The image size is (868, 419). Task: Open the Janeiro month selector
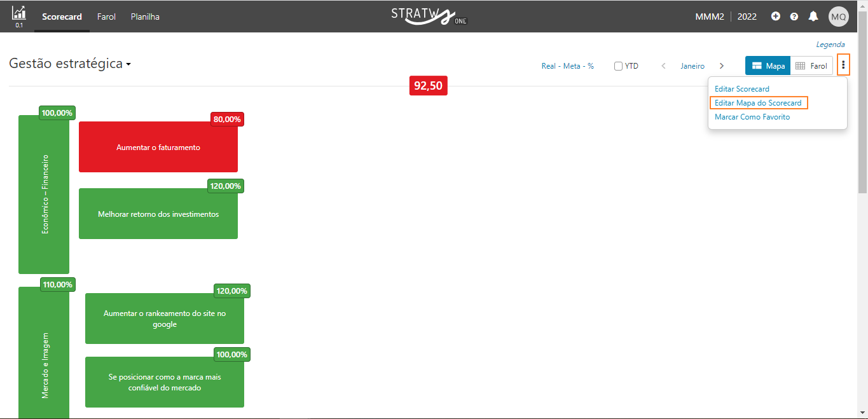click(692, 66)
